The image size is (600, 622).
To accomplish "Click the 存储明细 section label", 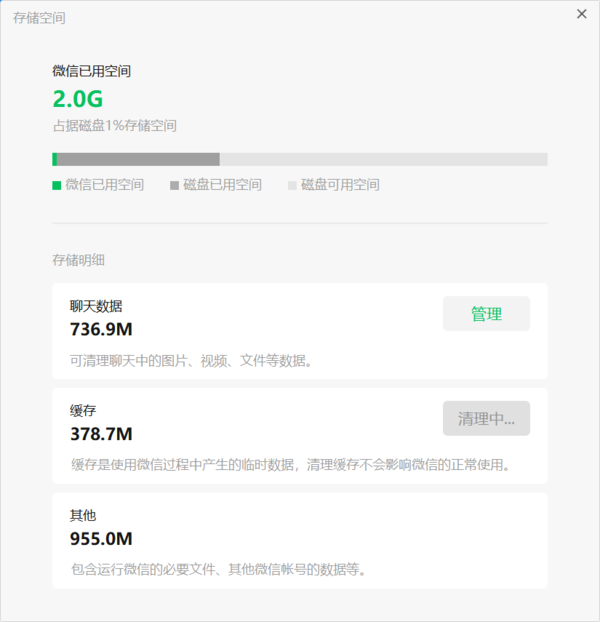I will [78, 260].
